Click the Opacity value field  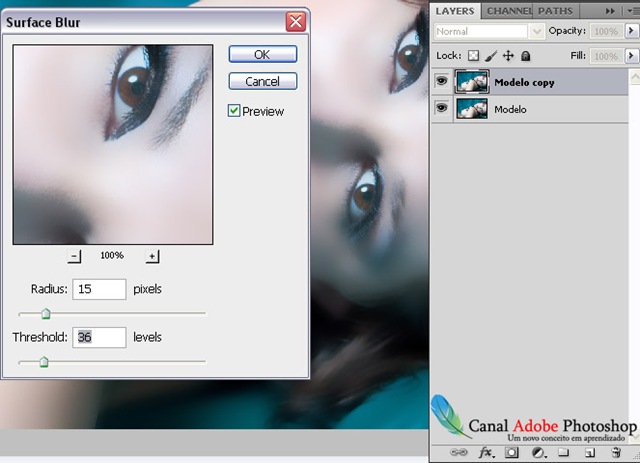click(x=606, y=31)
